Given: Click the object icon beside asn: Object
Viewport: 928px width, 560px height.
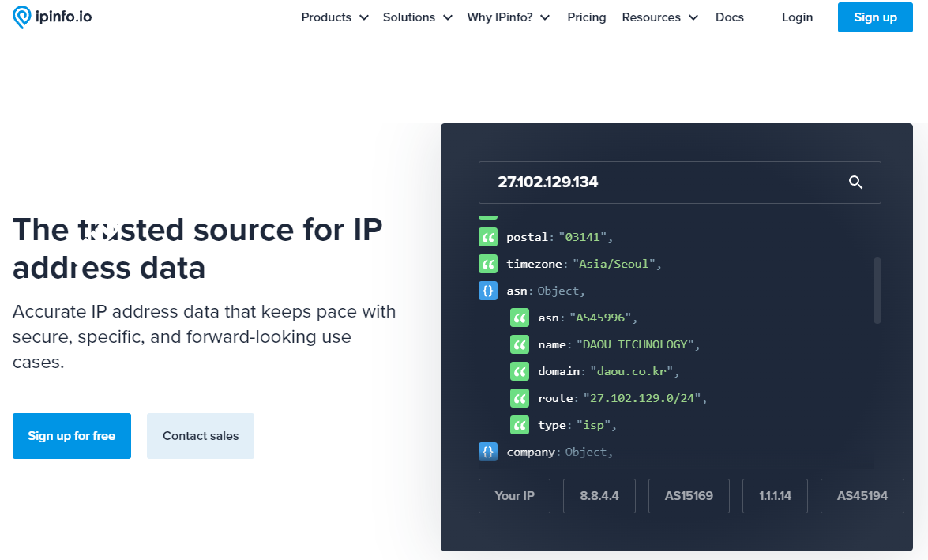Looking at the screenshot, I should 488,291.
